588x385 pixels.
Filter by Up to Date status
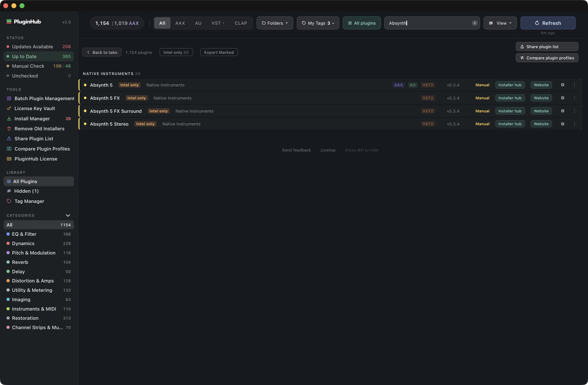pos(39,56)
